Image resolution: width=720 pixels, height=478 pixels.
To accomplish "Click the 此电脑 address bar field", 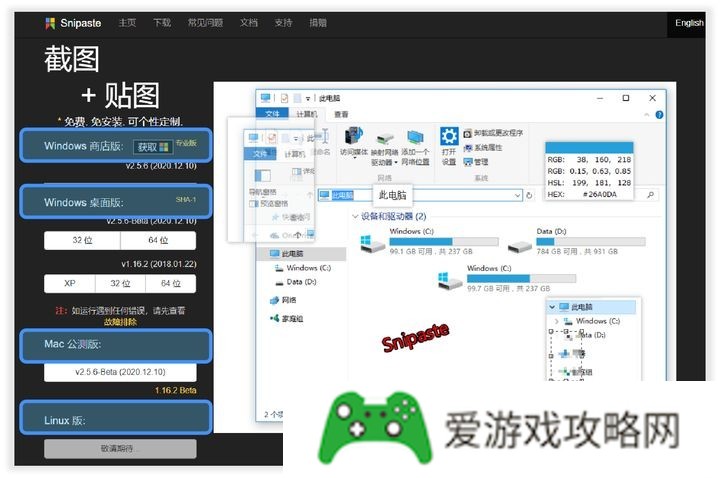I will tap(420, 195).
